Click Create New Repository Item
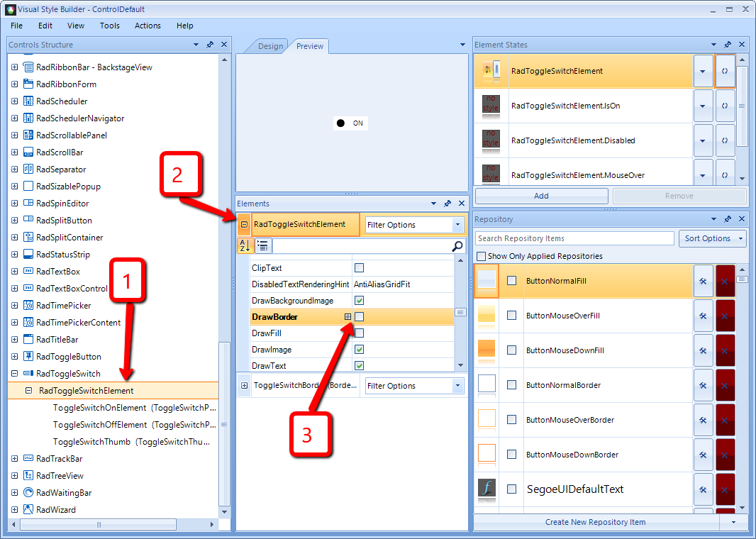The height and width of the screenshot is (539, 756). pyautogui.click(x=596, y=522)
